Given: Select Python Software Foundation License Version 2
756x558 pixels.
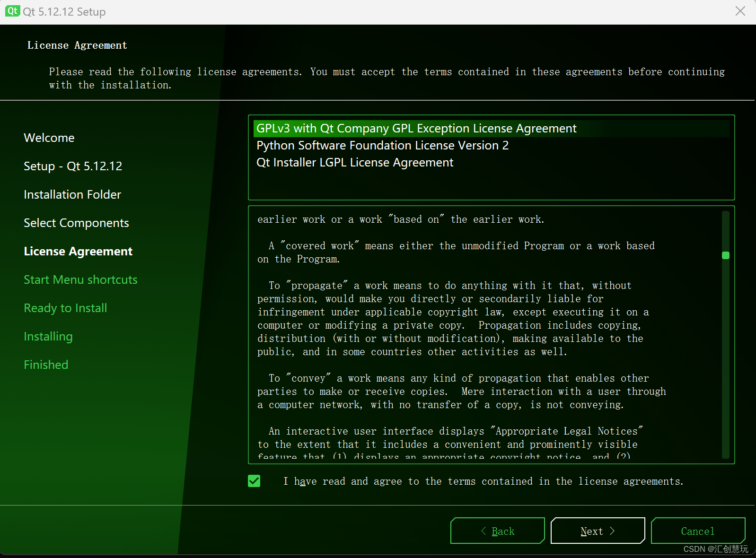Looking at the screenshot, I should coord(491,146).
